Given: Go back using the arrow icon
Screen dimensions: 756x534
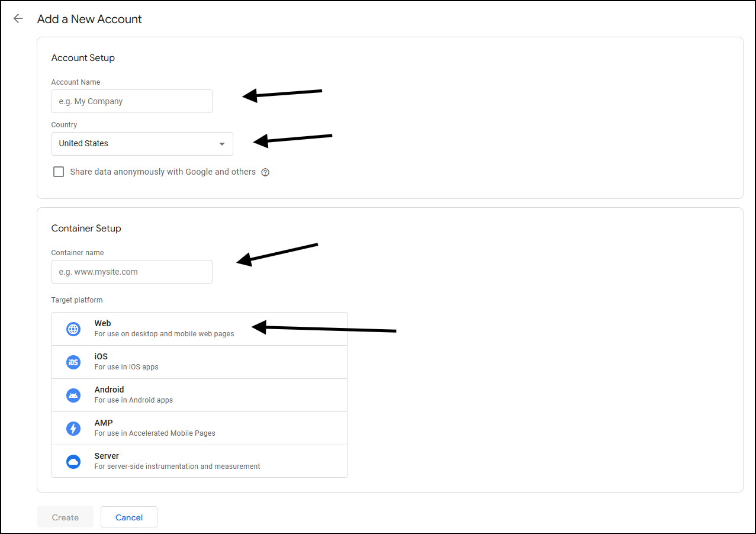Looking at the screenshot, I should click(x=18, y=18).
